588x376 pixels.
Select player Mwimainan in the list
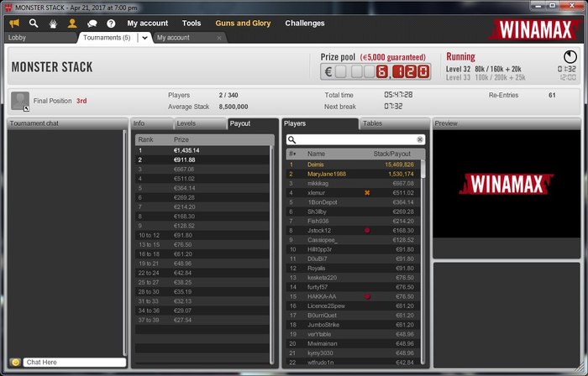pos(354,343)
